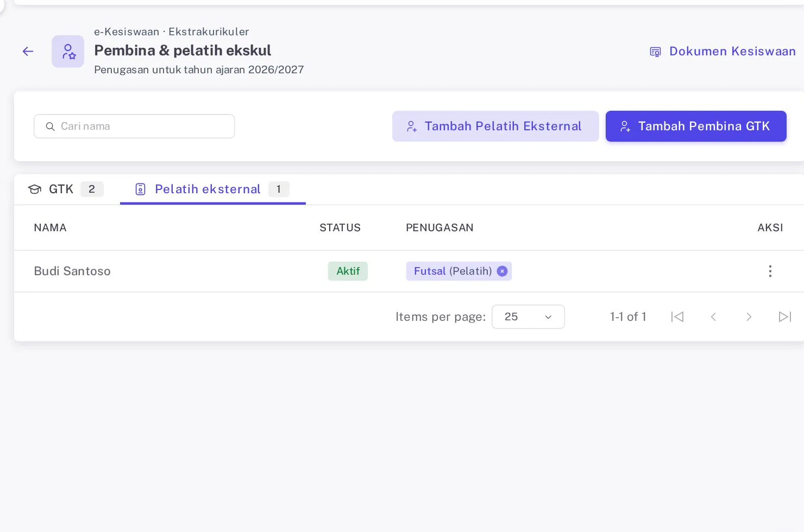Open actions menu for Budi Santoso
804x532 pixels.
(770, 271)
